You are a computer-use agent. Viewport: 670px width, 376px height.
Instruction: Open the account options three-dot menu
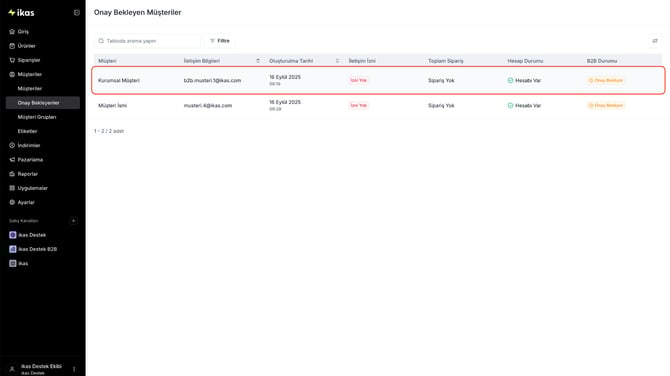tap(74, 369)
